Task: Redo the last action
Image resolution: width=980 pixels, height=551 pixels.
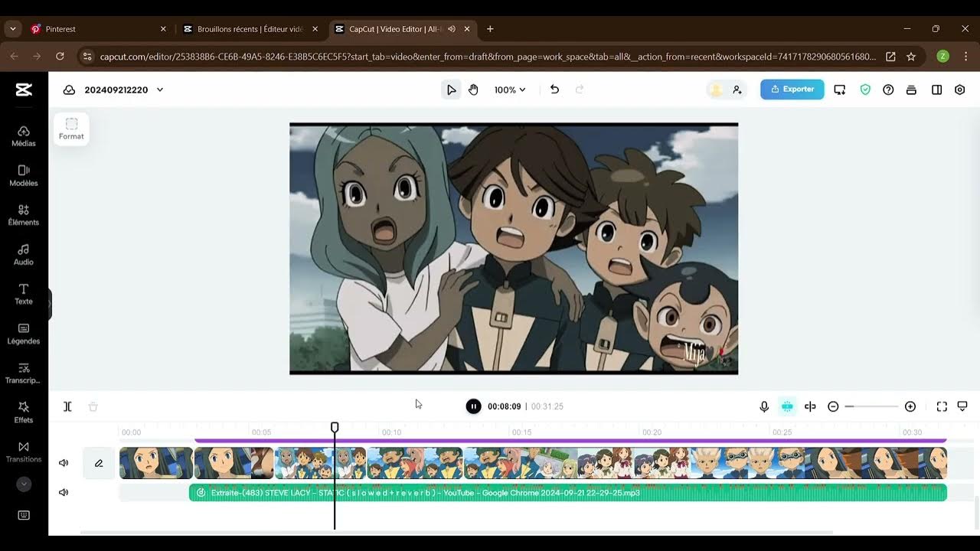Action: click(580, 90)
